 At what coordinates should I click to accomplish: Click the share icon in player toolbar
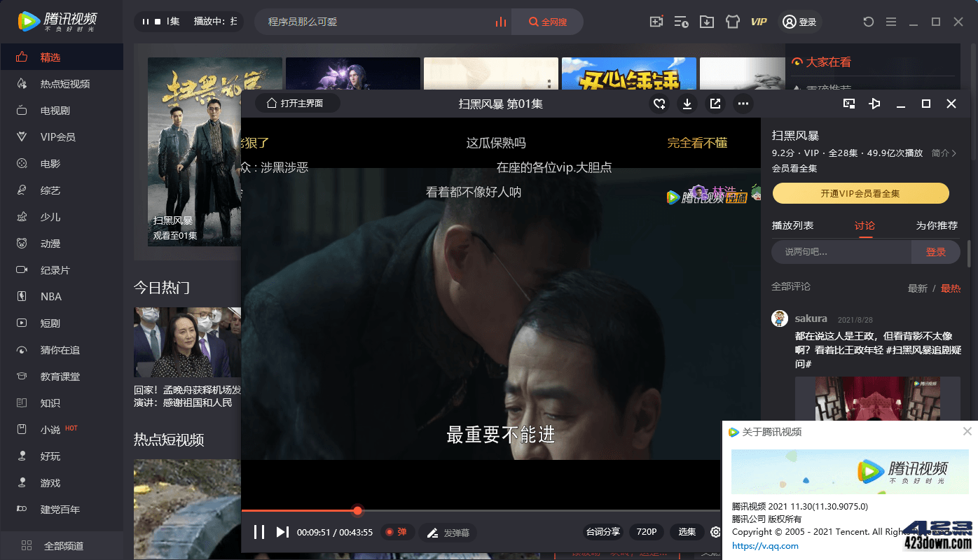pos(715,104)
